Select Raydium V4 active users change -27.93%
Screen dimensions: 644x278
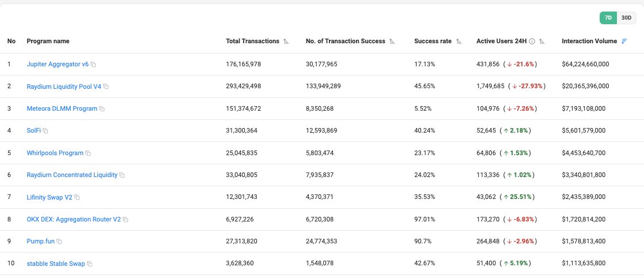[527, 87]
